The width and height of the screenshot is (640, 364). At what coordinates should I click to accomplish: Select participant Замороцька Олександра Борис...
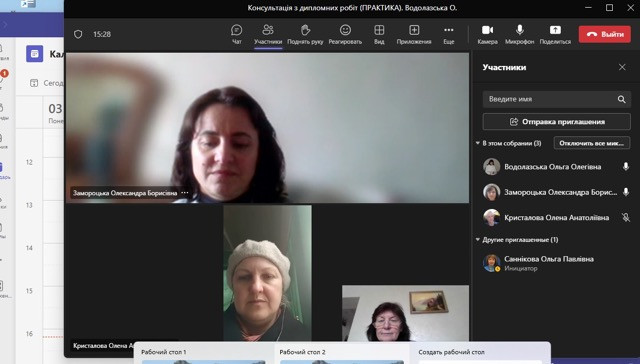point(557,192)
